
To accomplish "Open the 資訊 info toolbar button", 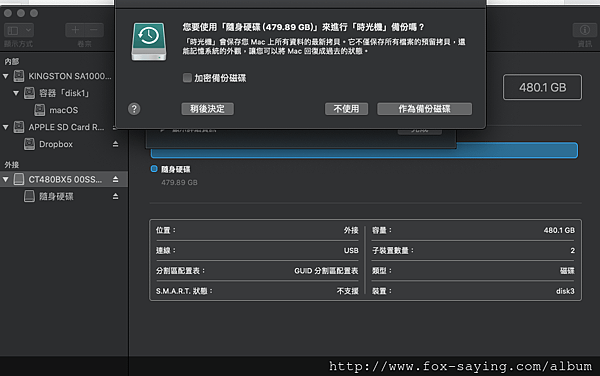I will pyautogui.click(x=585, y=30).
